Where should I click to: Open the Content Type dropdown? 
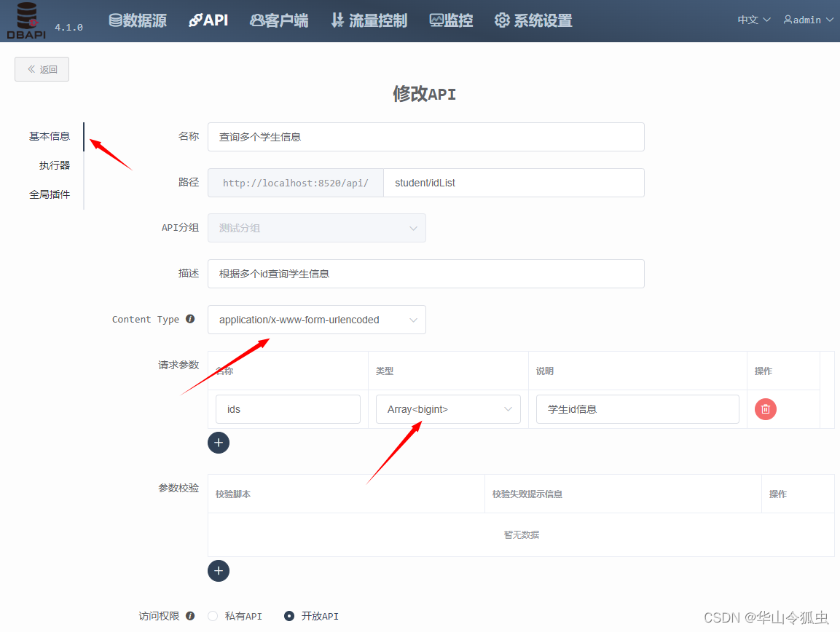click(x=316, y=320)
